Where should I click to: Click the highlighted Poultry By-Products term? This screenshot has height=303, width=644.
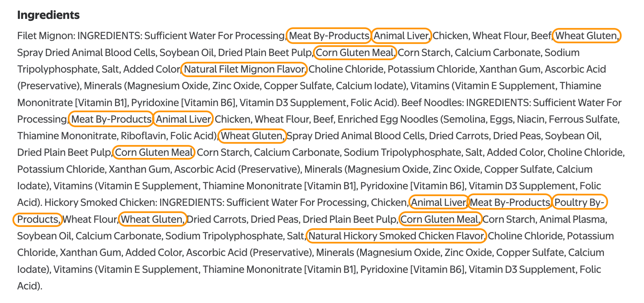580,202
